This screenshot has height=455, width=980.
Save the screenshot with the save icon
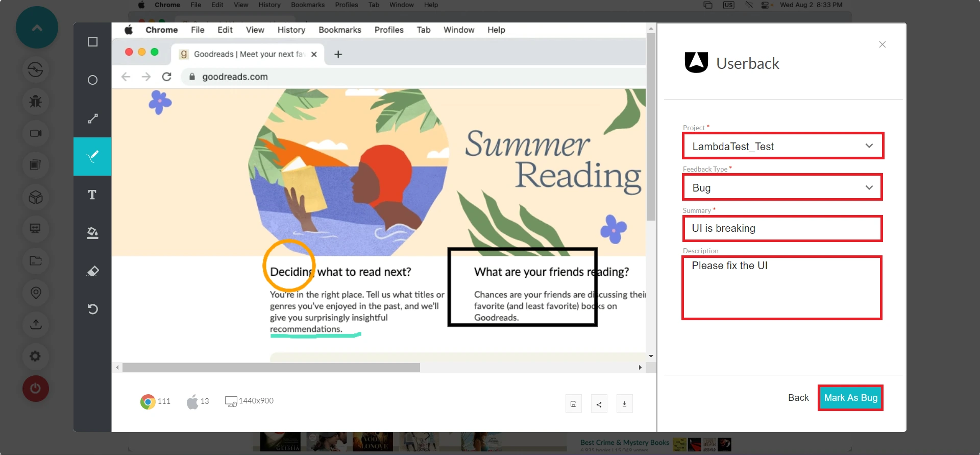(573, 404)
